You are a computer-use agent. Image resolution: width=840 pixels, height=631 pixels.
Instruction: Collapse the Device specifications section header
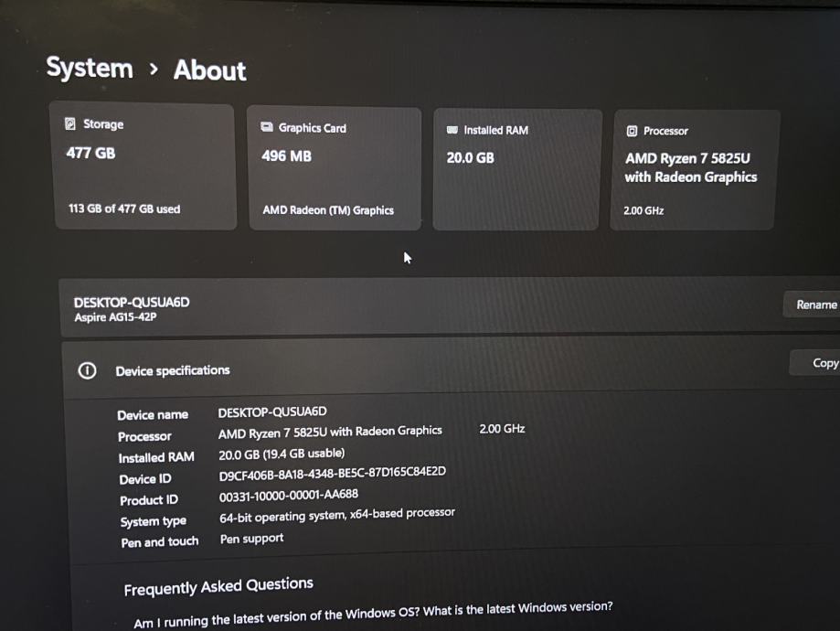(450, 369)
